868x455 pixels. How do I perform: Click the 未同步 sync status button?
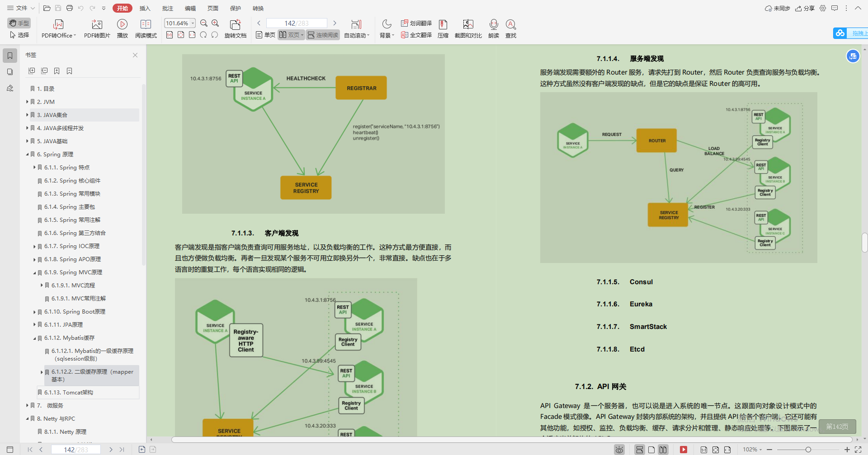(777, 8)
